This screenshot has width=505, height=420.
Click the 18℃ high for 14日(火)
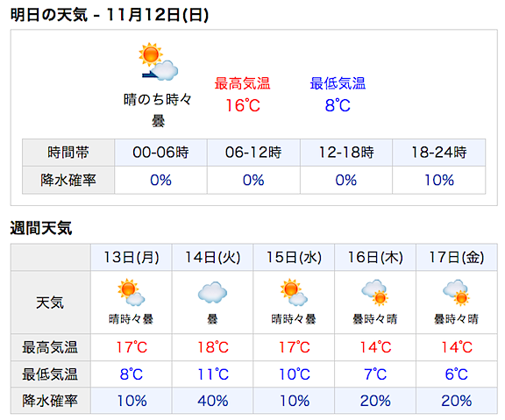coord(212,347)
